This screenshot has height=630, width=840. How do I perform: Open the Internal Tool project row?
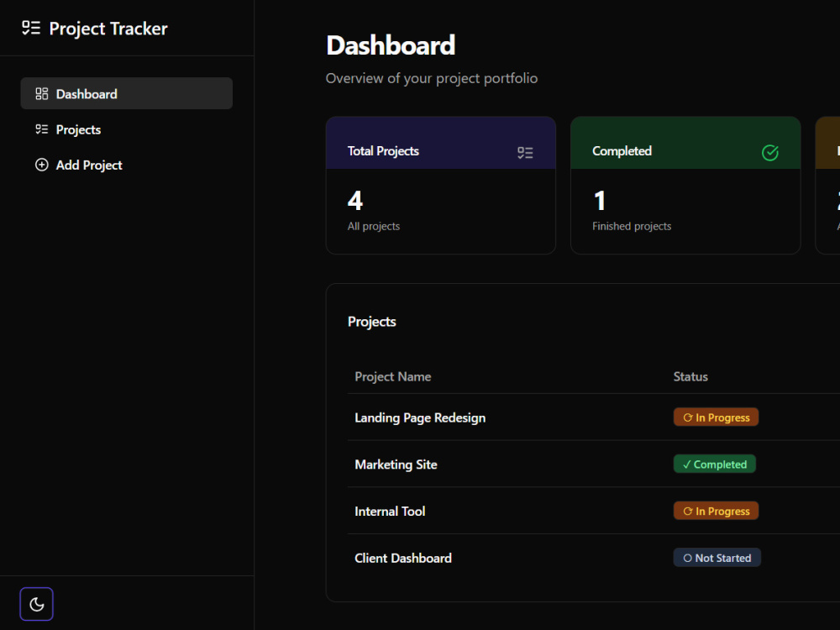(x=594, y=511)
